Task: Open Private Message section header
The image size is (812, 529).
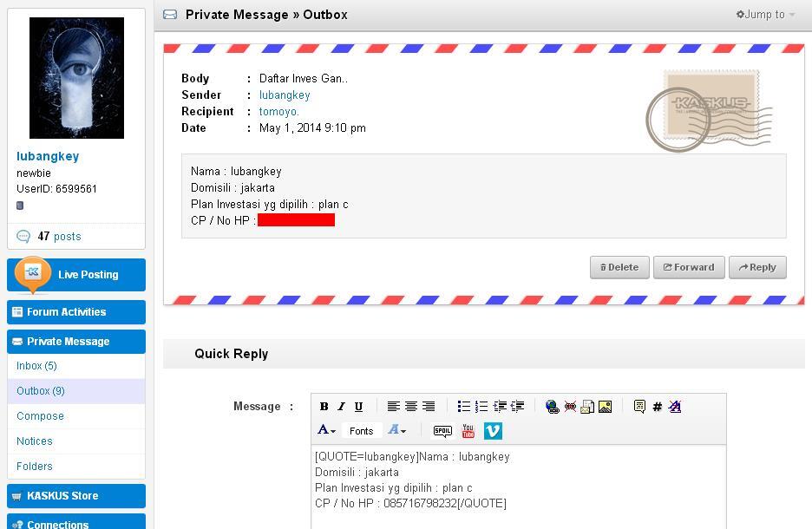Action: click(76, 342)
